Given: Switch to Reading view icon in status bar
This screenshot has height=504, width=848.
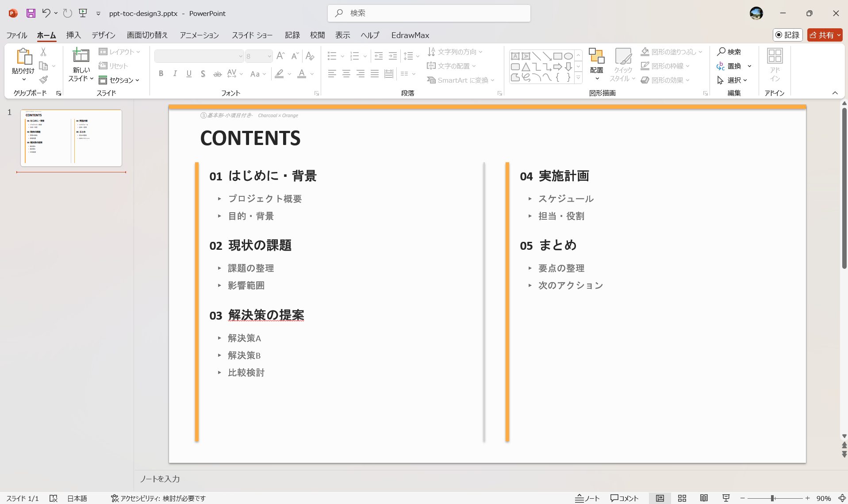Looking at the screenshot, I should (x=704, y=498).
